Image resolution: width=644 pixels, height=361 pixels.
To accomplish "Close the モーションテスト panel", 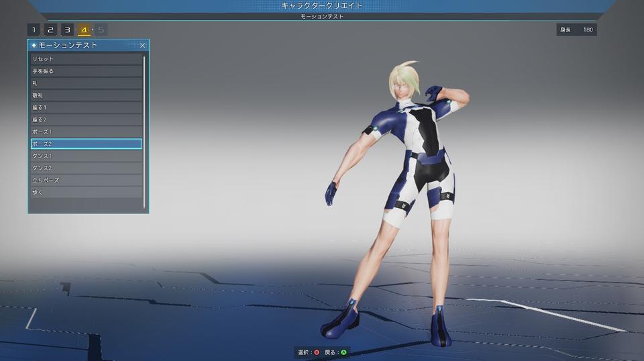I will coord(142,46).
